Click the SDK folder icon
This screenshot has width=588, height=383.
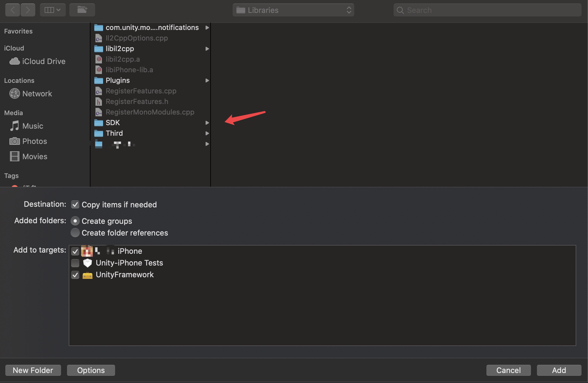coord(98,123)
